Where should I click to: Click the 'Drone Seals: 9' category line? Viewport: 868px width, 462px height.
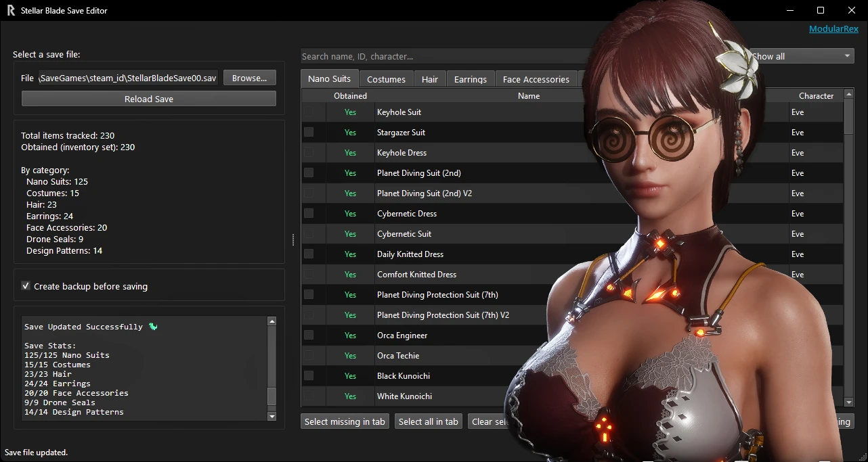pyautogui.click(x=55, y=239)
